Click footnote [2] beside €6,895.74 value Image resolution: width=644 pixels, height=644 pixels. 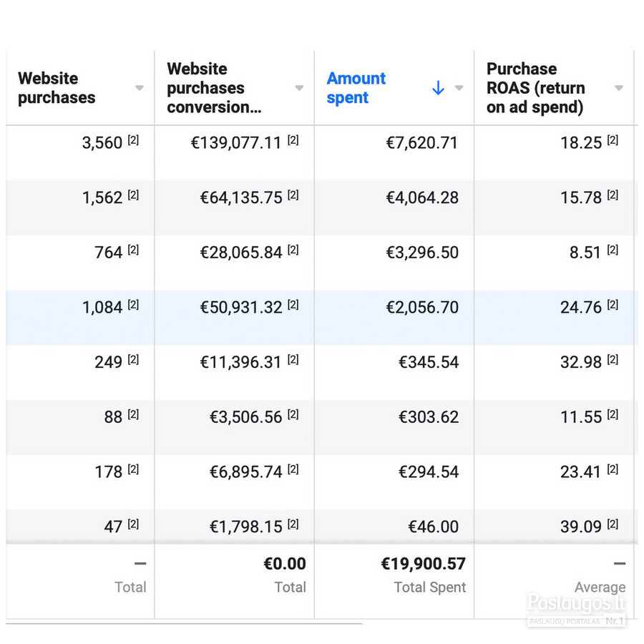[x=293, y=469]
